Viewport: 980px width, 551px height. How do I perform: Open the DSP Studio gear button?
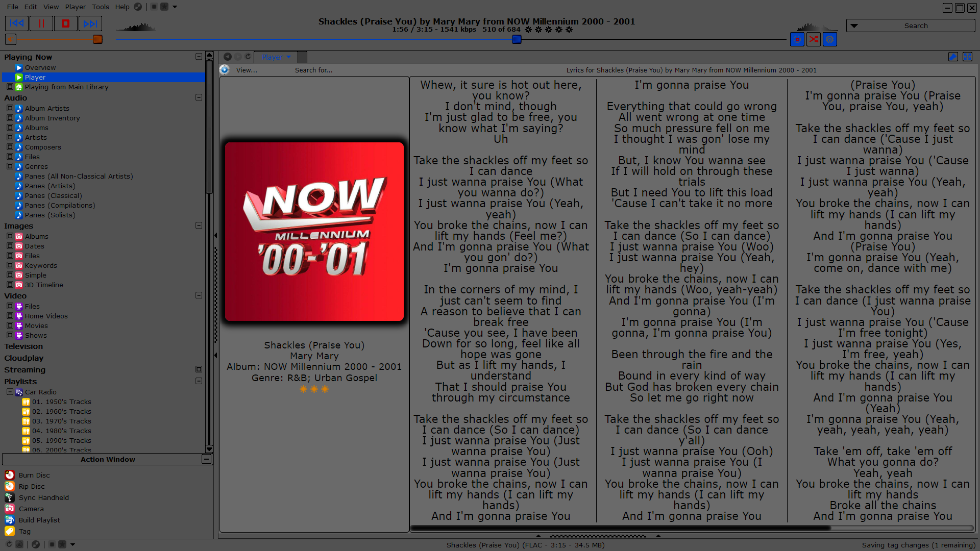click(x=830, y=39)
